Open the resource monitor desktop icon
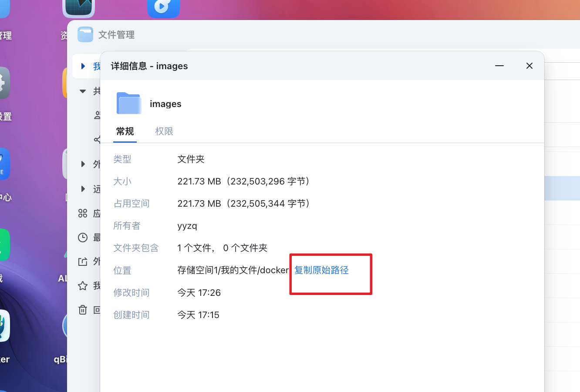The image size is (580, 392). [x=78, y=7]
